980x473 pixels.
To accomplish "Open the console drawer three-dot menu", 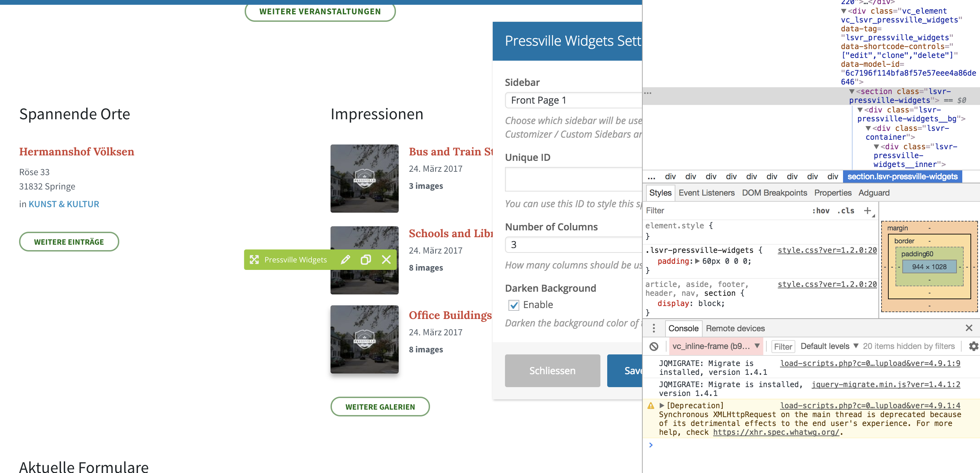I will tap(654, 328).
